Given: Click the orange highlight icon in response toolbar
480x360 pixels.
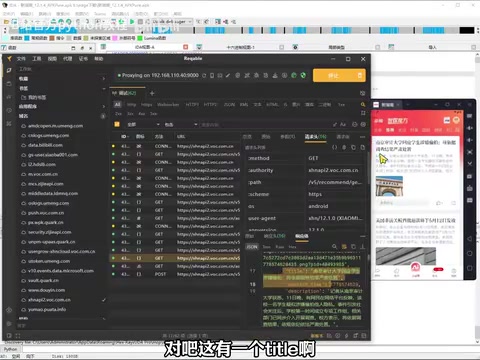Looking at the screenshot, I should 344,247.
